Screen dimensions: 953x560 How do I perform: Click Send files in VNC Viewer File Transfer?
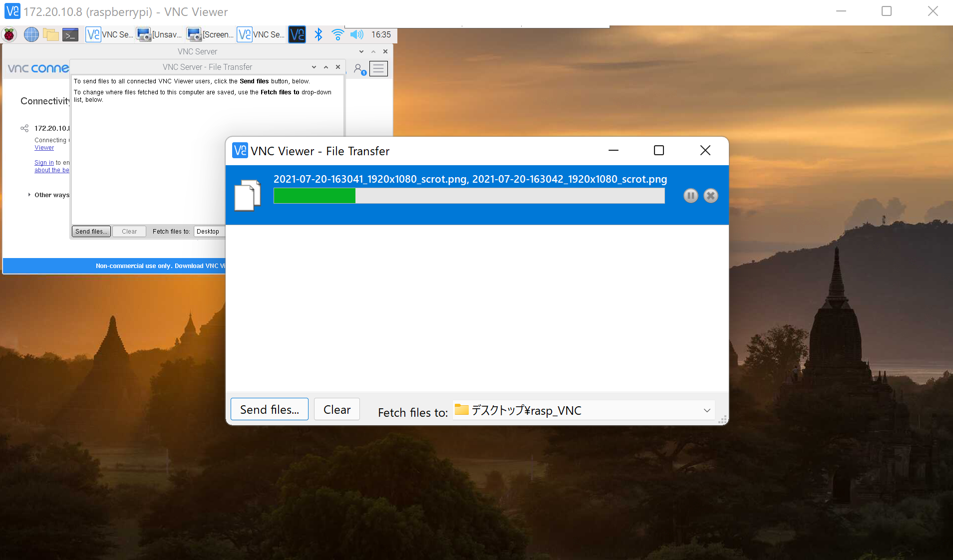269,409
